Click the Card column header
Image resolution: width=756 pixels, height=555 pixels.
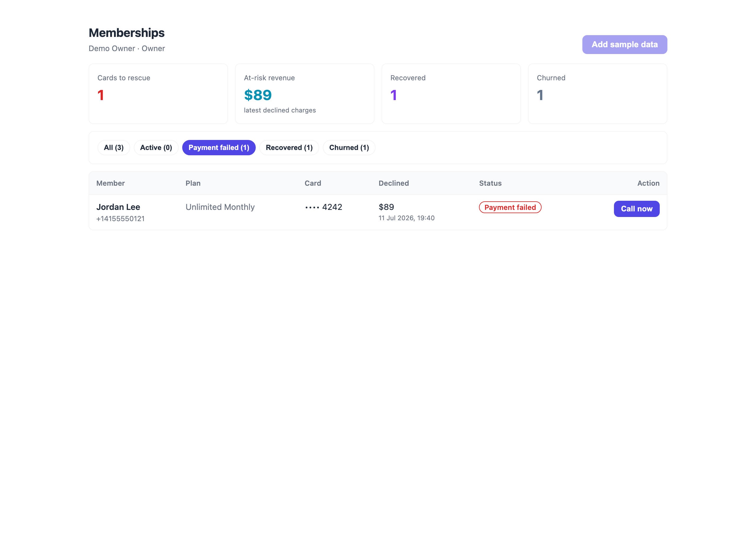(312, 183)
